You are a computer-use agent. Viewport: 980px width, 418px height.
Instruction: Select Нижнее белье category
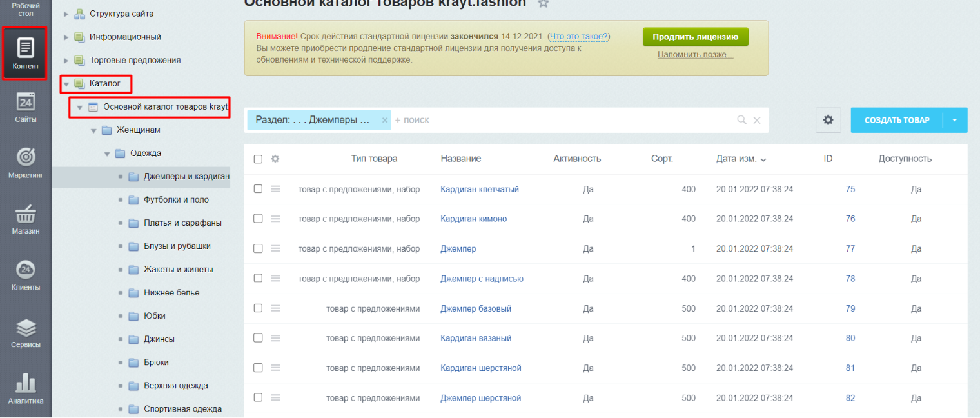pyautogui.click(x=171, y=293)
